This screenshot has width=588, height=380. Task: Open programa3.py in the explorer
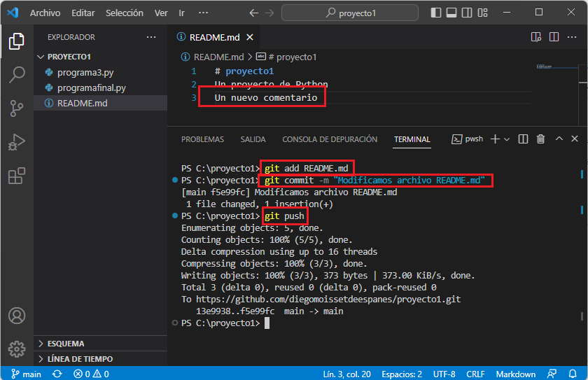pyautogui.click(x=85, y=72)
